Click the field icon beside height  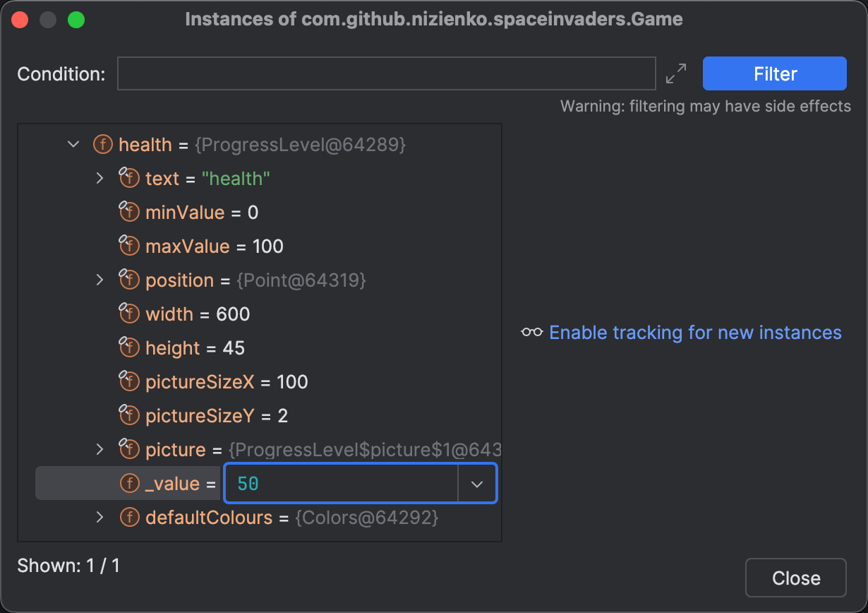tap(129, 348)
